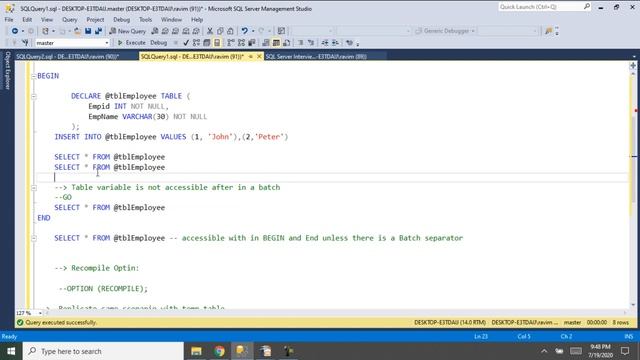Increase the line indent
This screenshot has height=360, width=640.
(335, 42)
